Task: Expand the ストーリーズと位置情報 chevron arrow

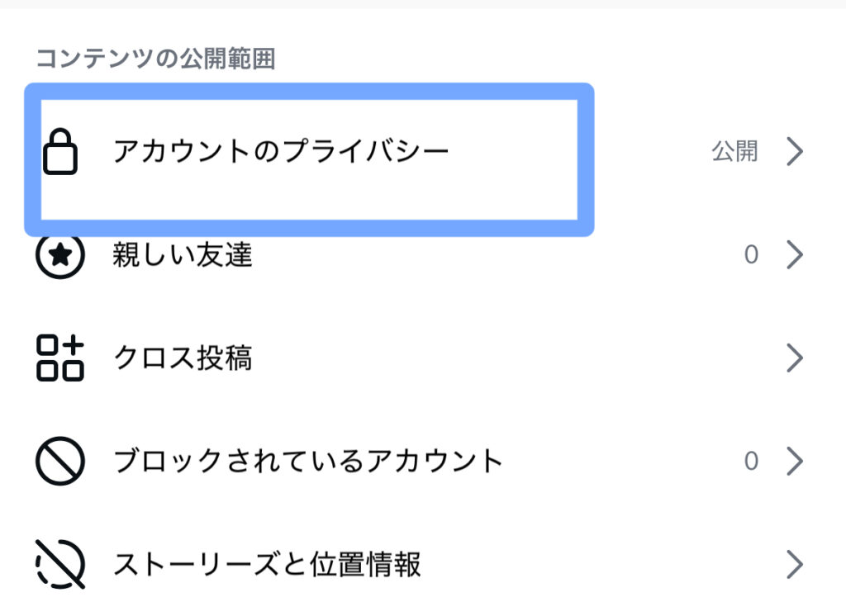Action: click(x=795, y=565)
